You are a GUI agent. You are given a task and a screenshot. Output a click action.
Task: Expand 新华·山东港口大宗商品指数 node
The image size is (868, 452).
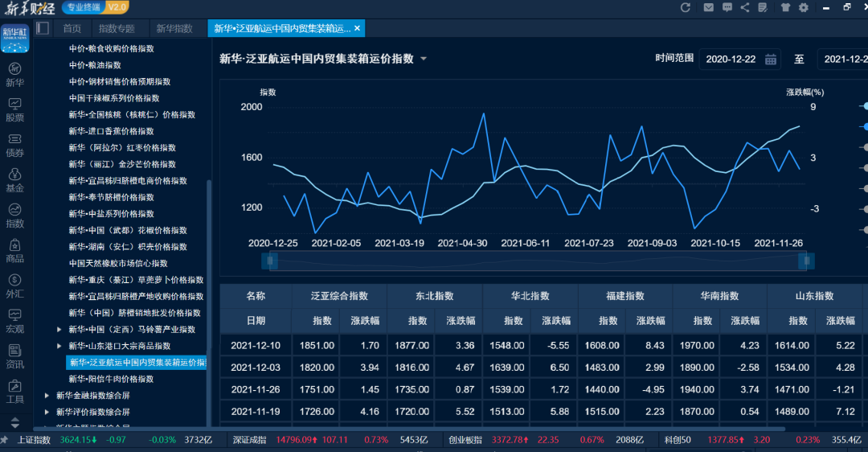coord(59,346)
